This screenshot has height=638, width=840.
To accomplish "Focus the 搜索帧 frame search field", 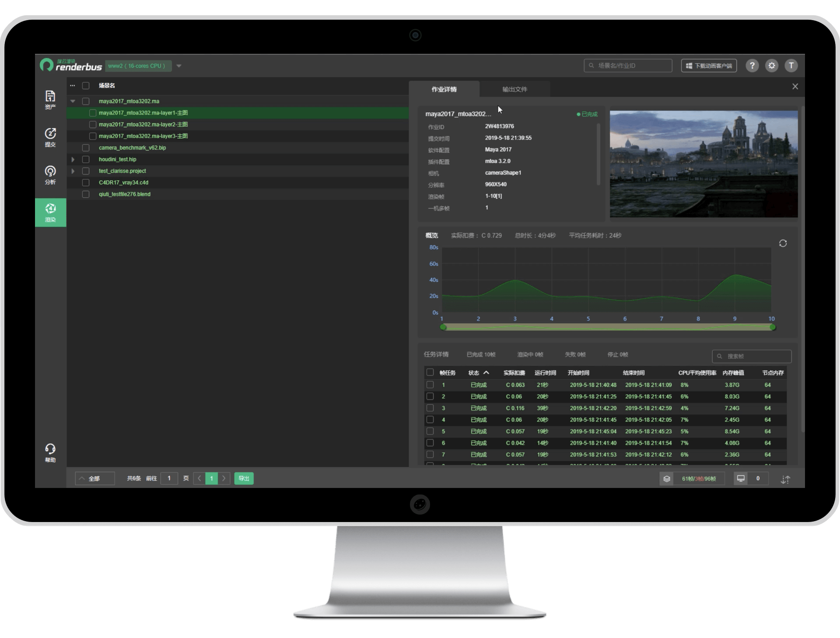I will (x=752, y=356).
